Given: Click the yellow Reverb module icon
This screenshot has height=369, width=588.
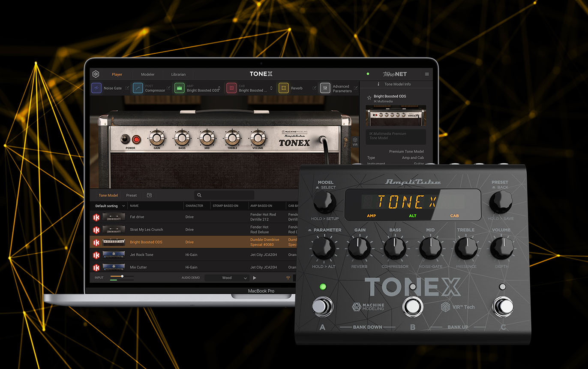Looking at the screenshot, I should (x=283, y=88).
